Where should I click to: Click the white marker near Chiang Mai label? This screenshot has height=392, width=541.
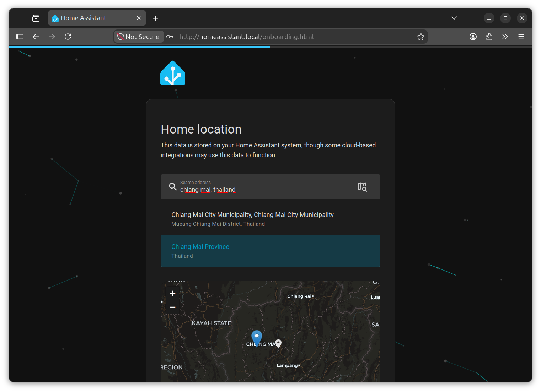[x=279, y=343]
